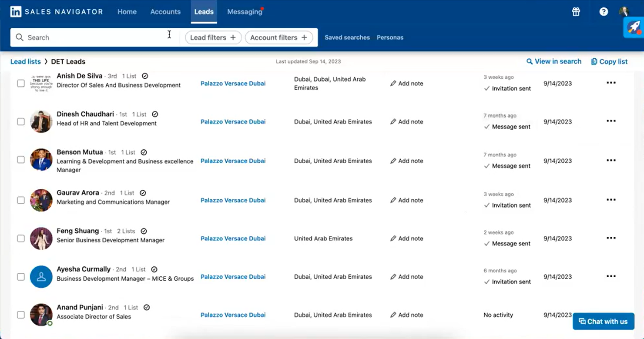644x339 pixels.
Task: Add a note for Benson Mutua
Action: click(x=406, y=161)
